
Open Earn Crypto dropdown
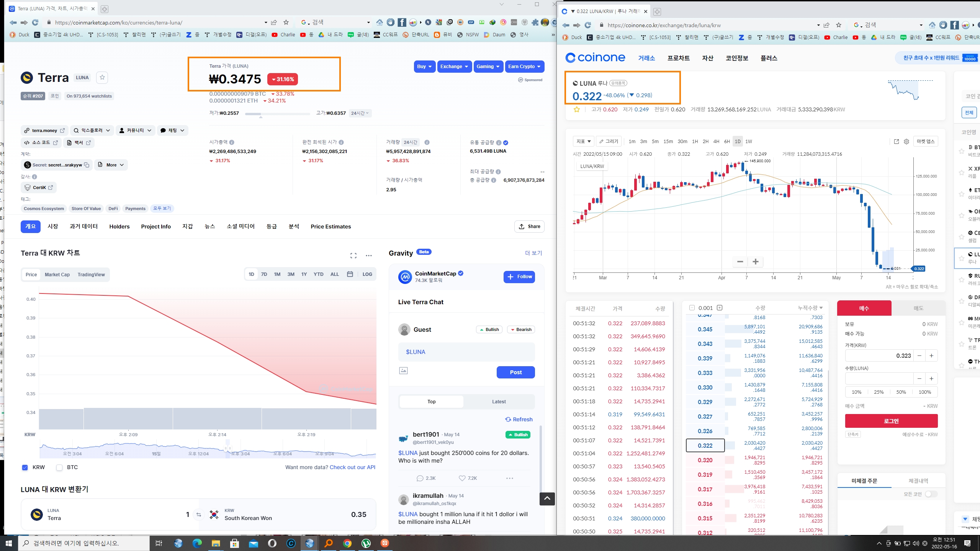coord(524,67)
